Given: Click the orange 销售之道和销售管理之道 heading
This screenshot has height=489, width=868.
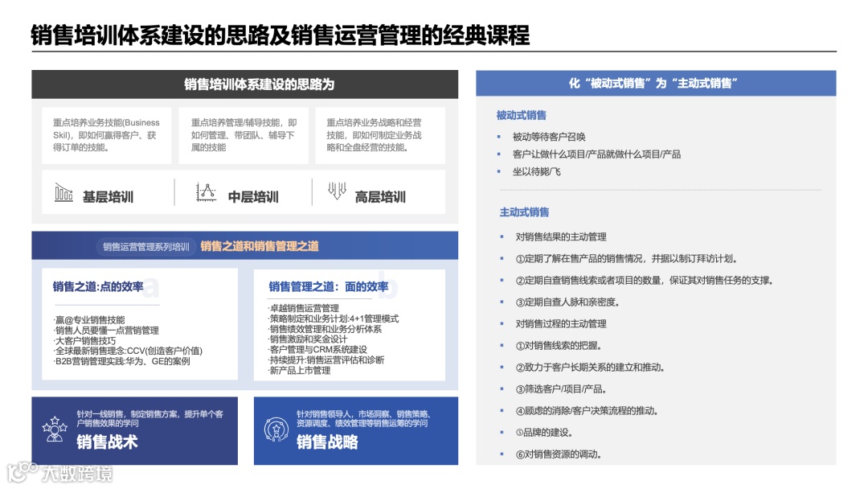Looking at the screenshot, I should 260,246.
